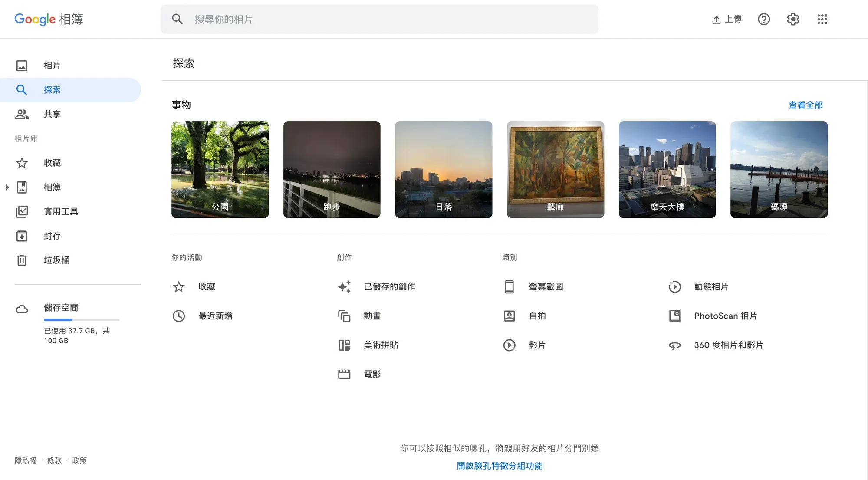Click the 最近新增 clock icon
This screenshot has width=868, height=480.
pos(179,316)
